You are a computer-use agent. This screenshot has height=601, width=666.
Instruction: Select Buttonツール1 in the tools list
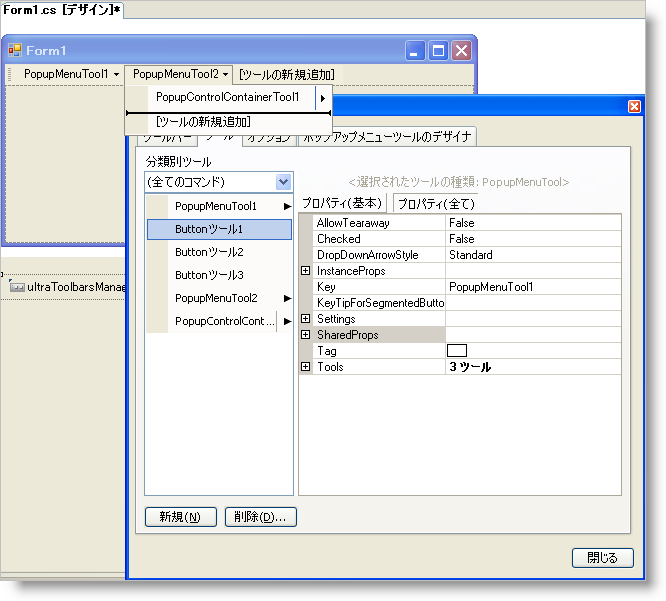point(219,229)
